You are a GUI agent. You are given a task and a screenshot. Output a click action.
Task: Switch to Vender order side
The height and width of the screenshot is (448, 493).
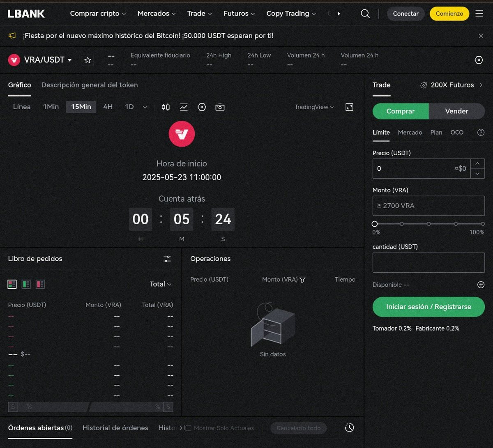pos(456,111)
